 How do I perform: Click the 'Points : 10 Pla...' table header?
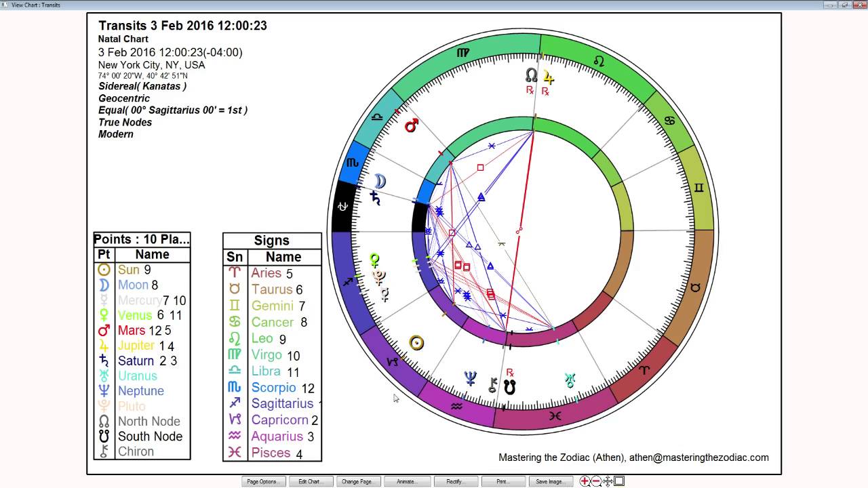tap(142, 239)
